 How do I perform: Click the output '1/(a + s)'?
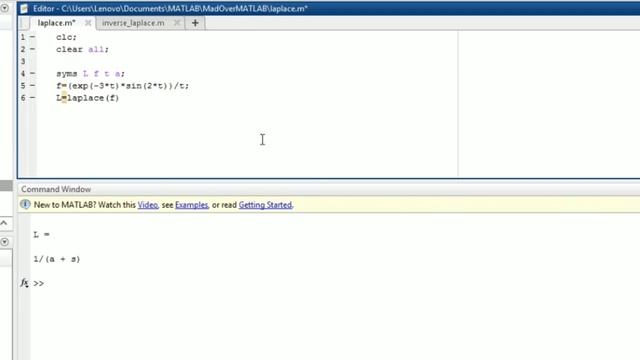(57, 259)
